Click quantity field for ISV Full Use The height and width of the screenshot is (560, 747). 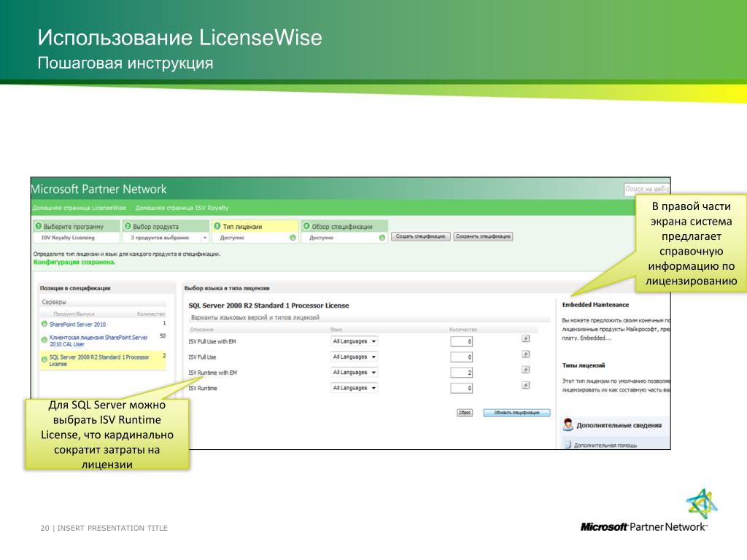click(462, 357)
